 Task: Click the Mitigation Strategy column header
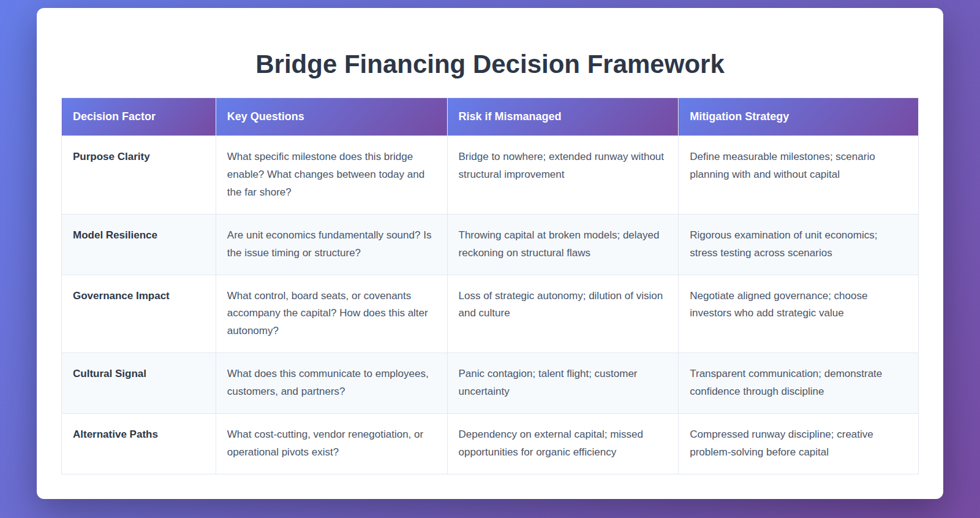739,116
